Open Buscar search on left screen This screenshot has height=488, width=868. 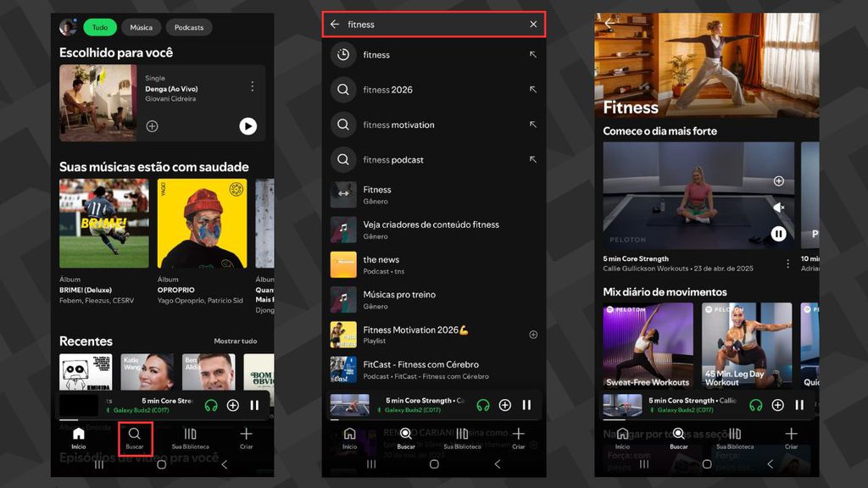coord(135,438)
